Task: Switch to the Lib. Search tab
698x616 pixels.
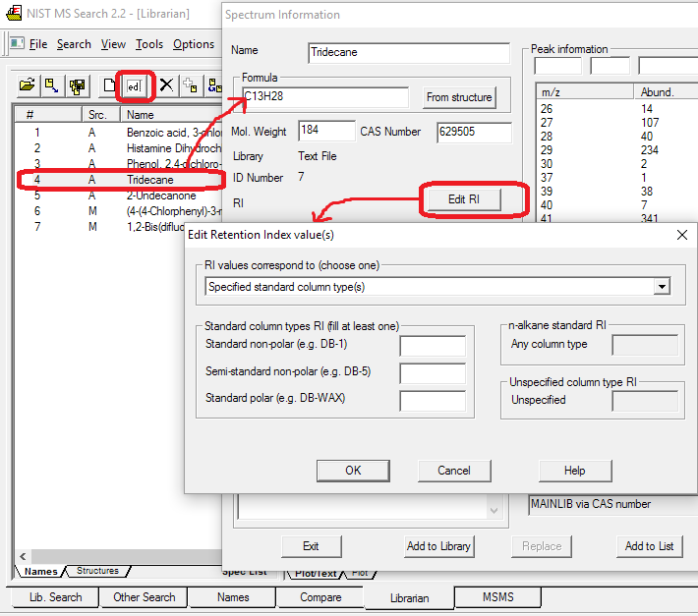Action: click(55, 597)
